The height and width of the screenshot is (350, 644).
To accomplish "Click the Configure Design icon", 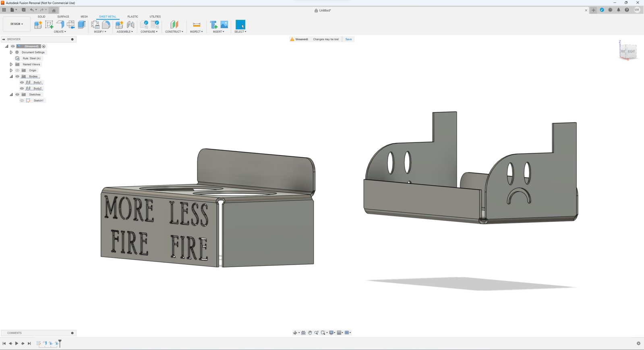I will point(144,25).
